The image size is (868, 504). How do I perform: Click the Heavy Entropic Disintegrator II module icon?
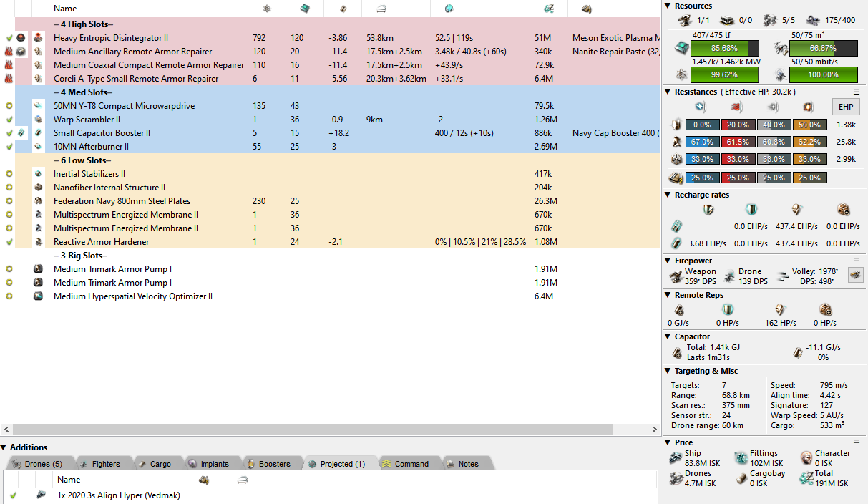(x=39, y=38)
